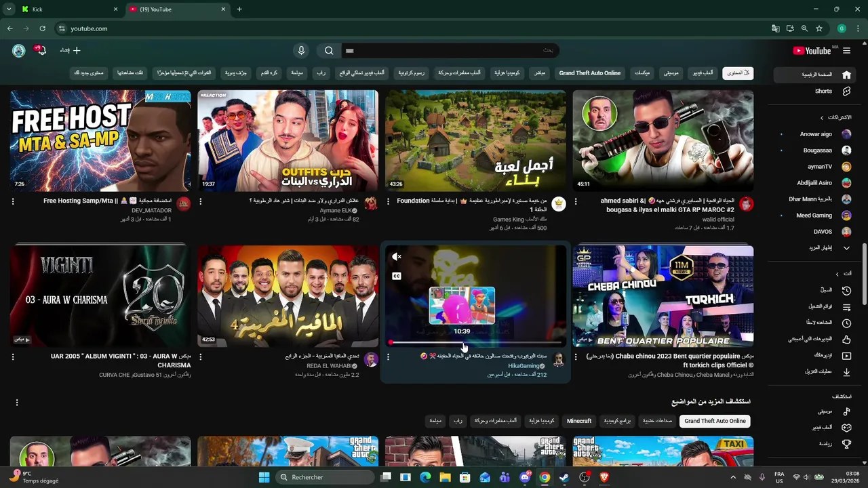Screen dimensions: 868x488
Task: Open Shorts from the sidebar
Action: (x=814, y=91)
